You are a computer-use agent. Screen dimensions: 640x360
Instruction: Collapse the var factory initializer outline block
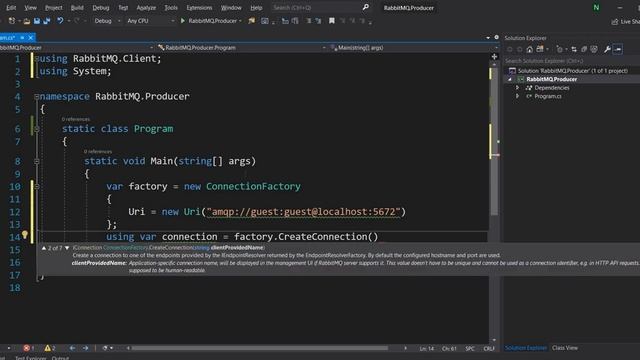37,187
